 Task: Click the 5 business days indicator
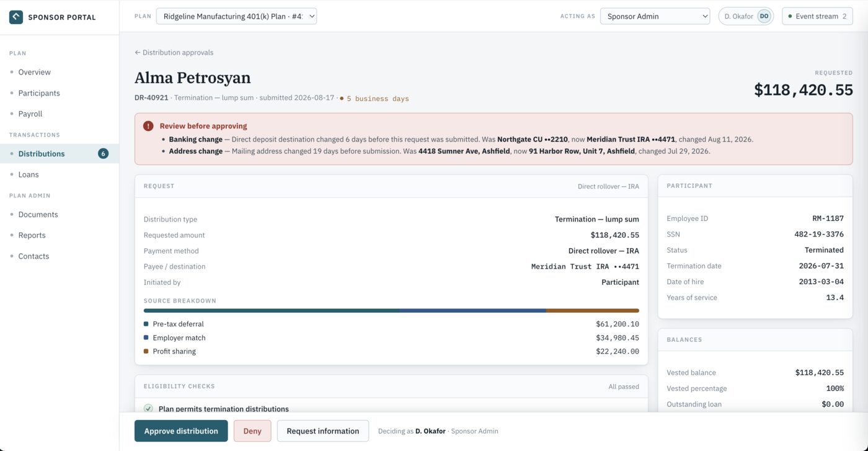pyautogui.click(x=374, y=98)
